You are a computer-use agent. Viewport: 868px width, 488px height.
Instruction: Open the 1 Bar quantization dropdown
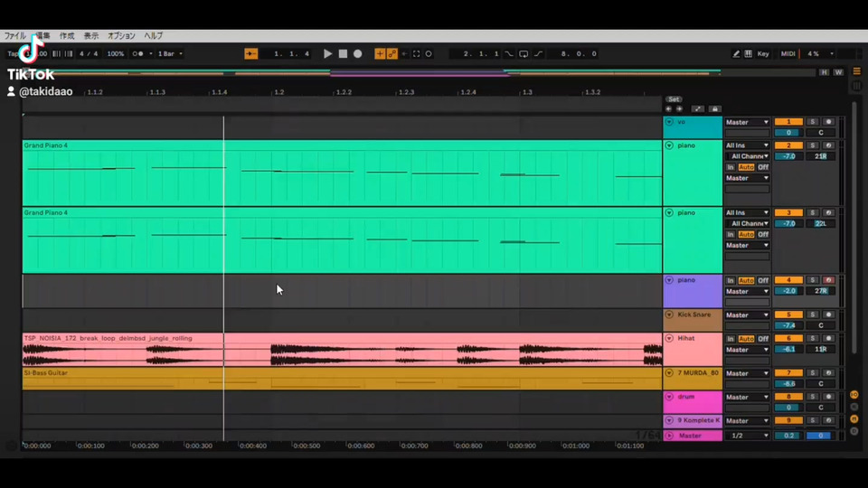[170, 53]
